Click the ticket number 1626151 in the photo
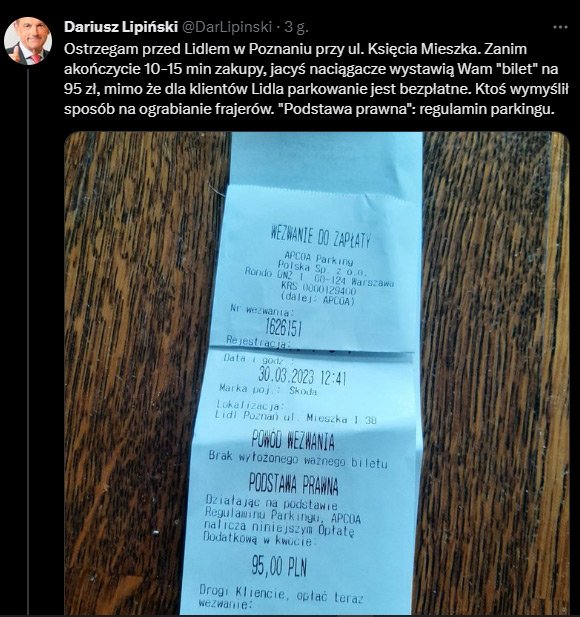The height and width of the screenshot is (617, 580). pyautogui.click(x=284, y=326)
